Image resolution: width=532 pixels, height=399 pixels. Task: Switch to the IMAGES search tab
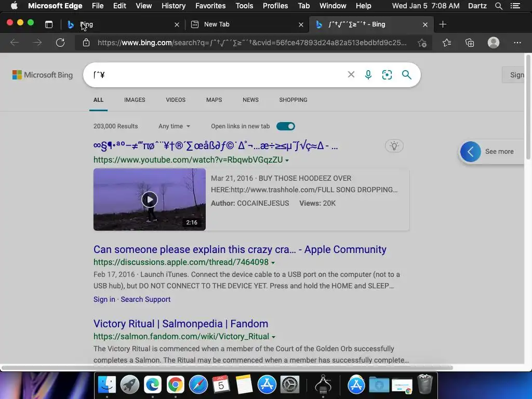[x=135, y=100]
